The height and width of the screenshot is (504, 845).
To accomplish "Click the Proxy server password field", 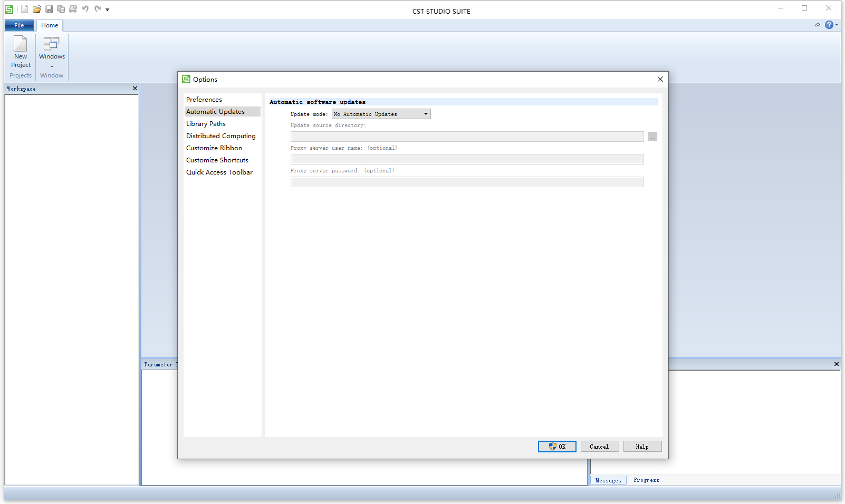I will [467, 182].
